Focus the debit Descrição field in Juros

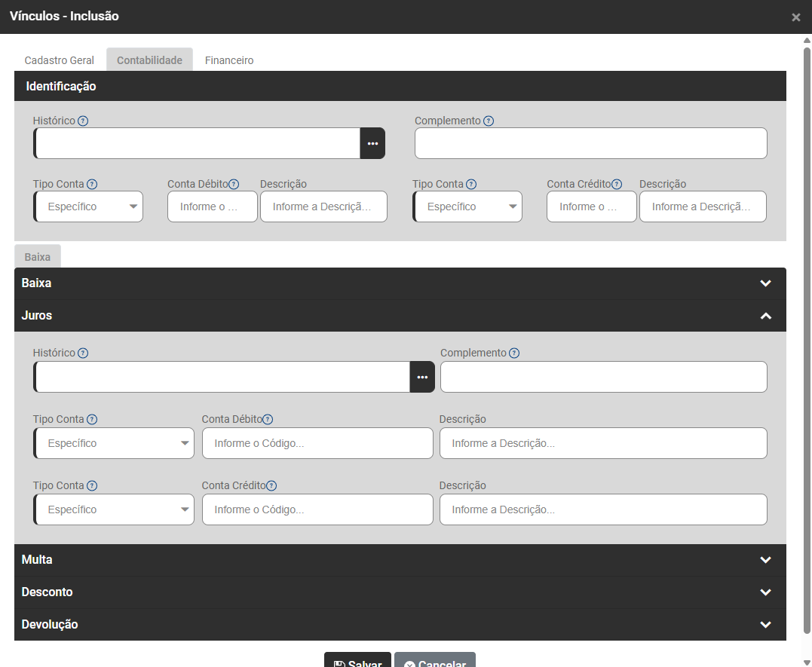click(x=603, y=443)
